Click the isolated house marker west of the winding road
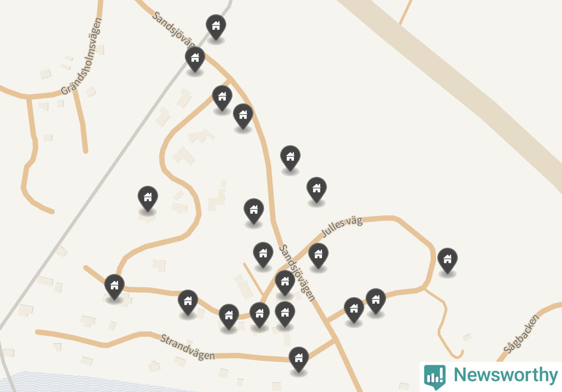This screenshot has width=562, height=392. coord(148,198)
